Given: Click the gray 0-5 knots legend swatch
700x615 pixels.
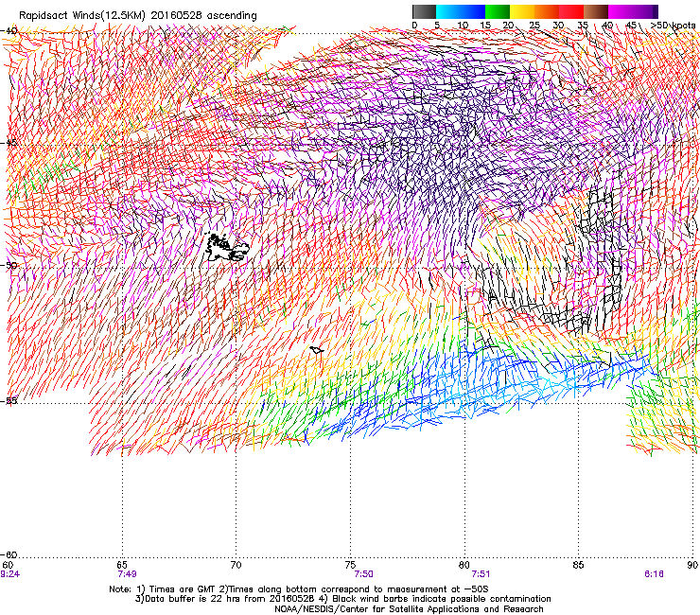Looking at the screenshot, I should [x=424, y=11].
